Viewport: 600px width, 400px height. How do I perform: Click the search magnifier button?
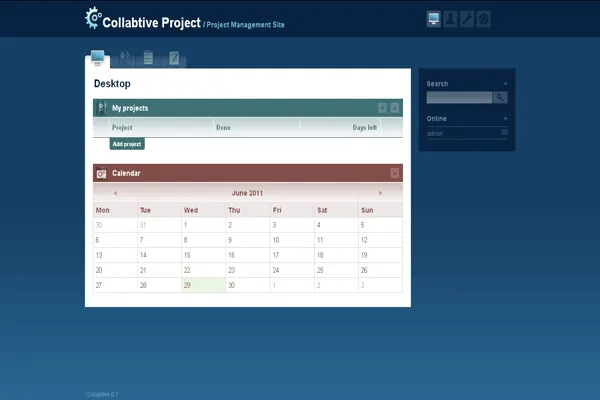500,98
